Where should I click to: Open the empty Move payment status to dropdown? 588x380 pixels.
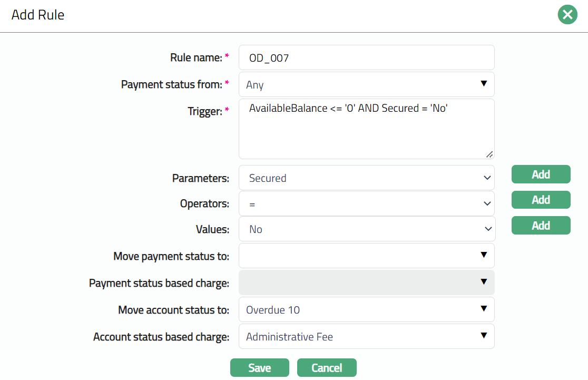coord(366,256)
